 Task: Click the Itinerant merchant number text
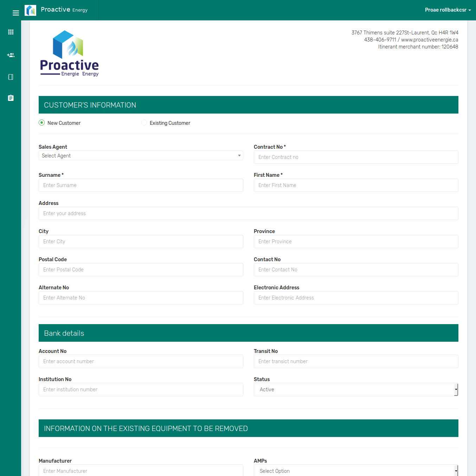[x=418, y=47]
